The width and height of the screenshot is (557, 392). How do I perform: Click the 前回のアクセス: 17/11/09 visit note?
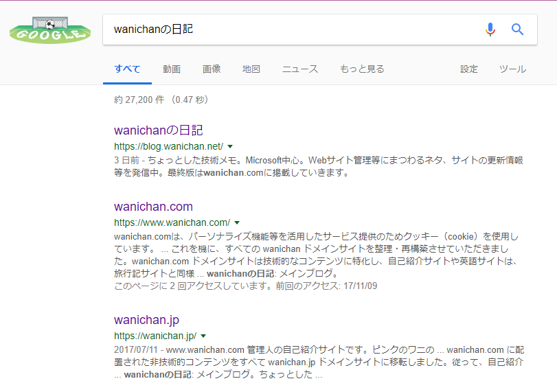click(x=326, y=286)
